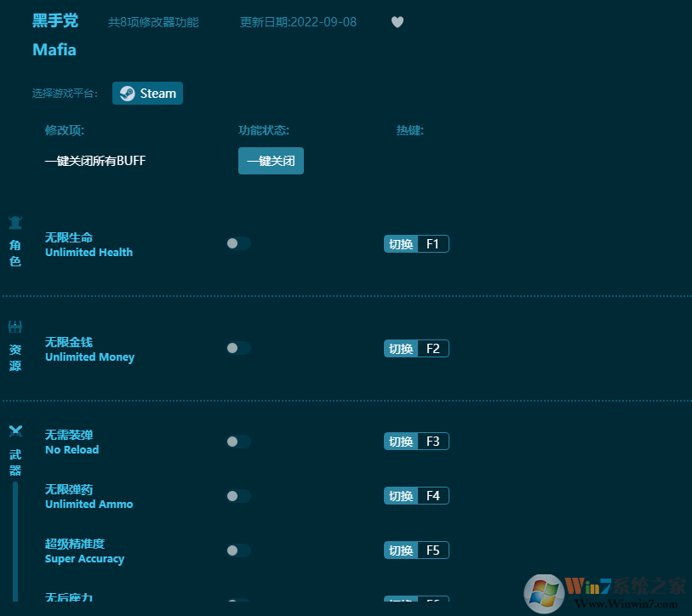
Task: Activate the Super Accuracy toggle
Action: click(237, 550)
